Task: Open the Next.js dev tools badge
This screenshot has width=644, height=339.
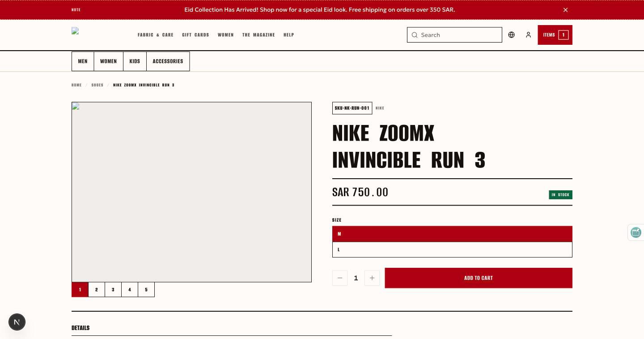Action: pos(17,322)
